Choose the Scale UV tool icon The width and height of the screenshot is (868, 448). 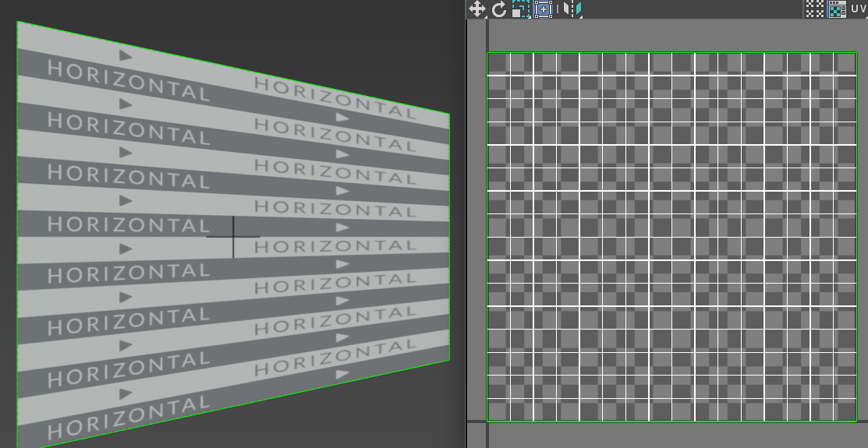(x=520, y=9)
